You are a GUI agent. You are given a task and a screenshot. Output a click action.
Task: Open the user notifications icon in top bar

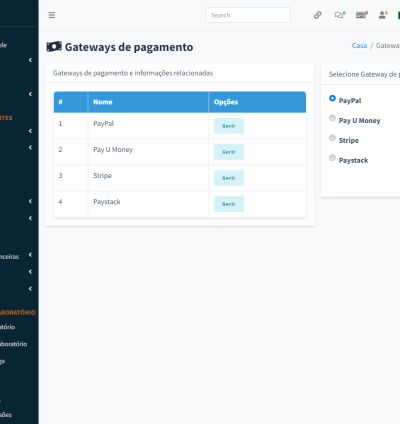click(383, 15)
